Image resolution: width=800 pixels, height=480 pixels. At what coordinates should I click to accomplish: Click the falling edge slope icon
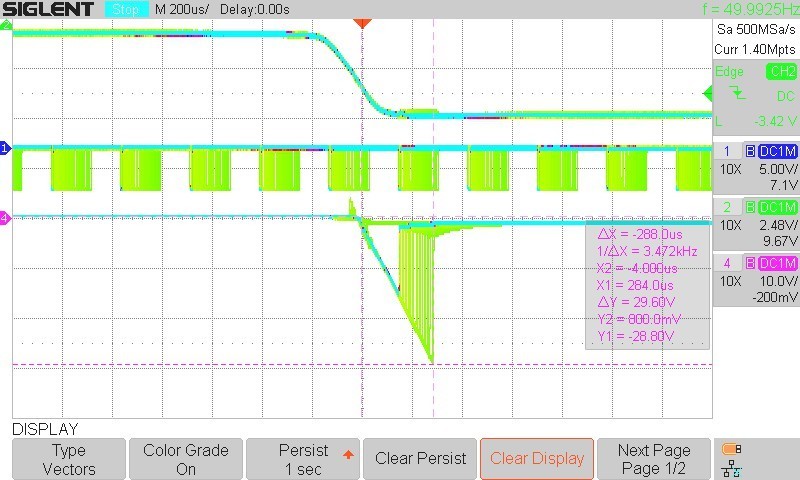737,92
